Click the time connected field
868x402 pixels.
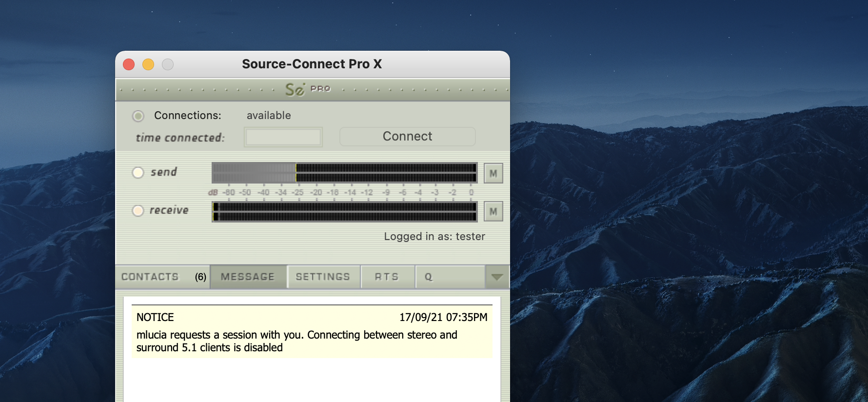click(x=283, y=137)
